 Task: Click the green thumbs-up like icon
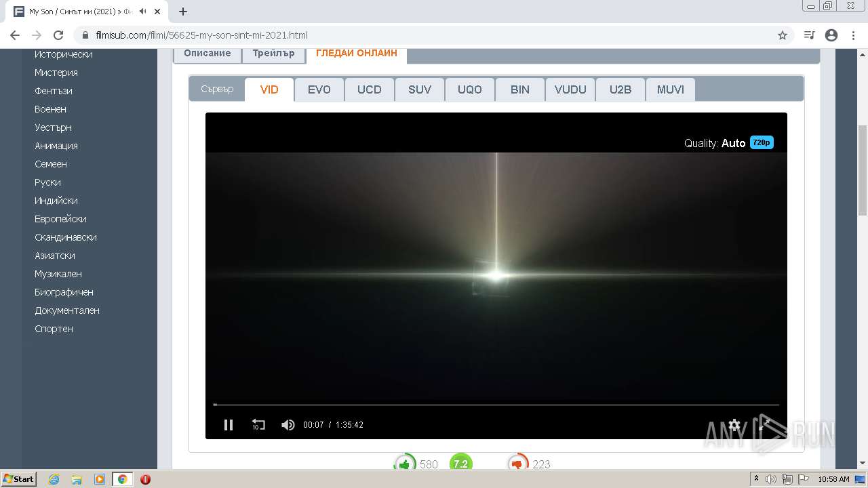pos(405,464)
